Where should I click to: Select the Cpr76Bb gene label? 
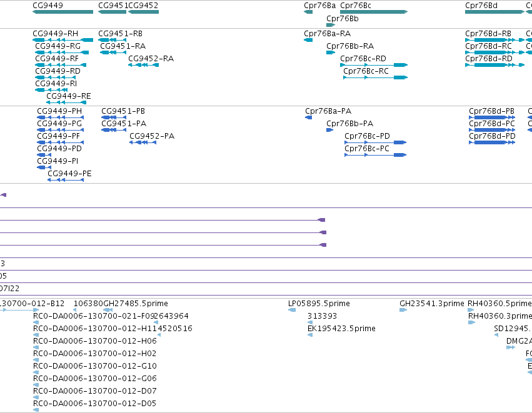(x=343, y=19)
